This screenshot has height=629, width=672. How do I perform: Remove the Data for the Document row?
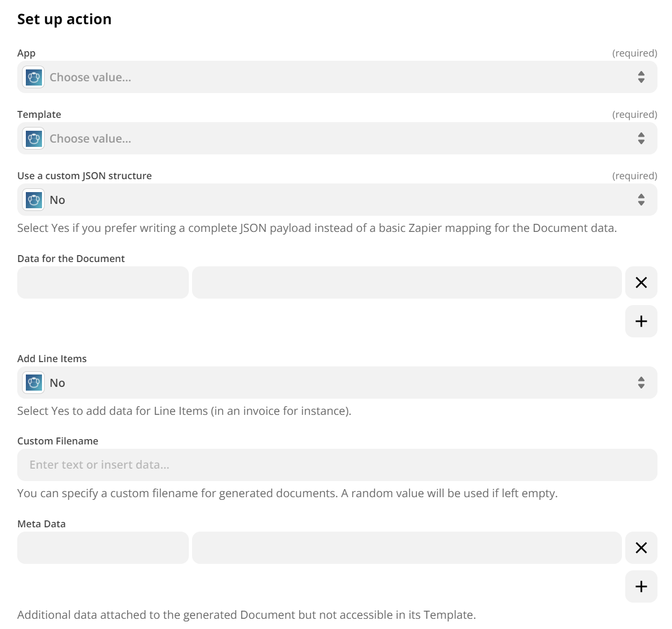(x=641, y=282)
